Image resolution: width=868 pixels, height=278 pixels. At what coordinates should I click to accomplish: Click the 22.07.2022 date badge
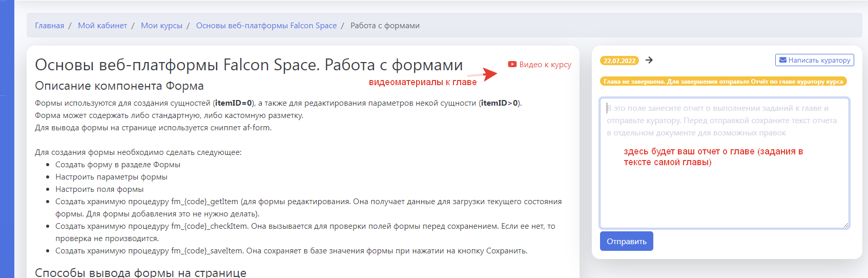pyautogui.click(x=619, y=61)
